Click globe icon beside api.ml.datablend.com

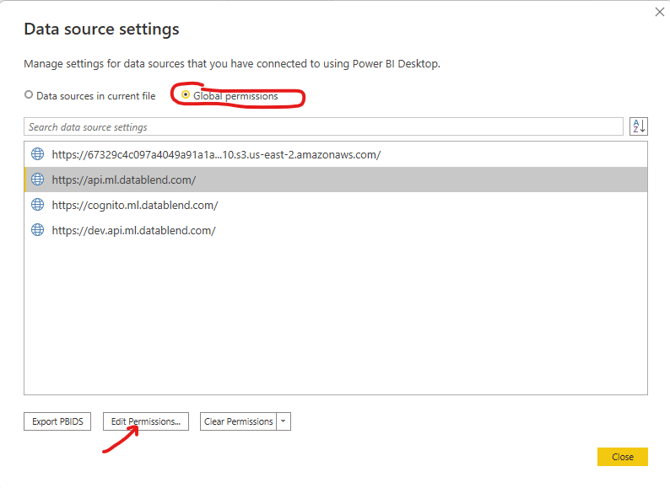38,179
